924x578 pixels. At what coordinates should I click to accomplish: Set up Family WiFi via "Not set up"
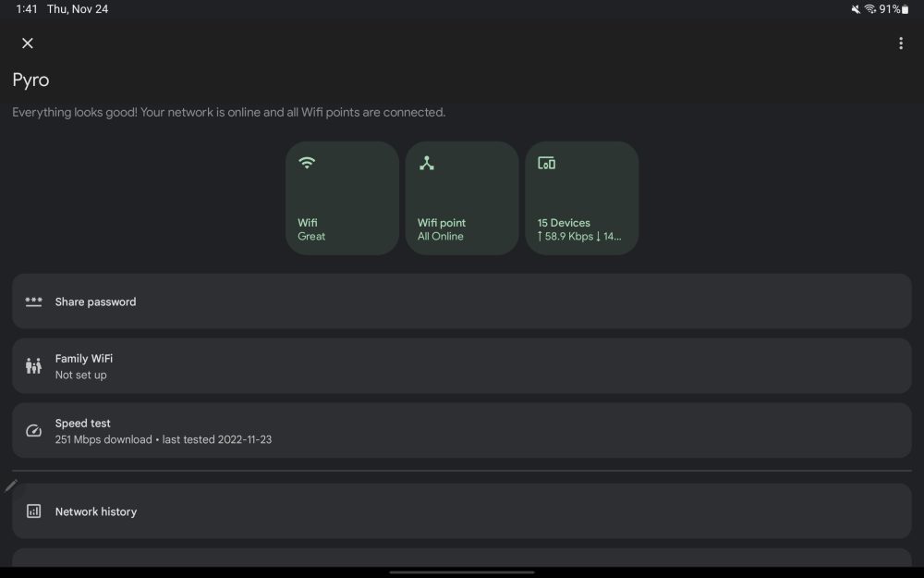[80, 375]
